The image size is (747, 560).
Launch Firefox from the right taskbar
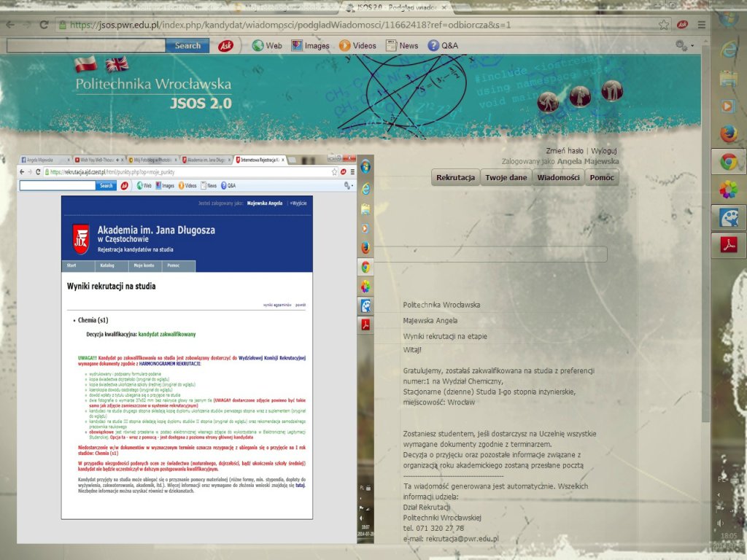(x=729, y=134)
